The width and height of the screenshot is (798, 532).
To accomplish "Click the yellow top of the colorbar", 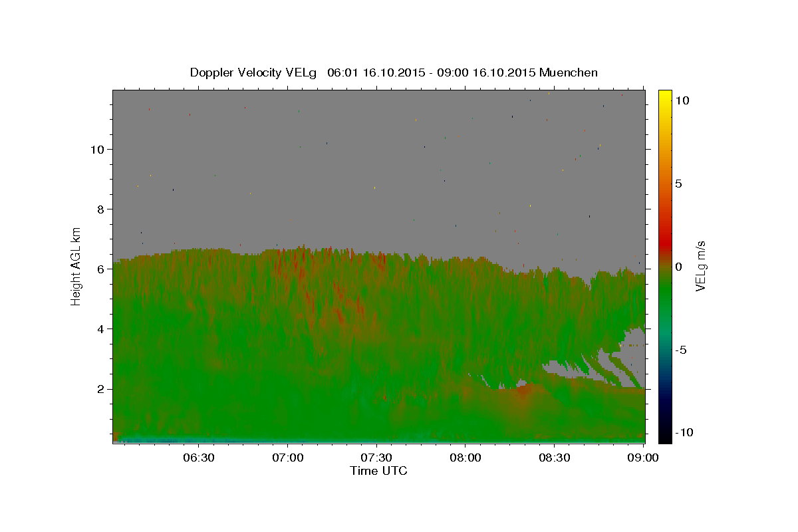I will (x=664, y=96).
